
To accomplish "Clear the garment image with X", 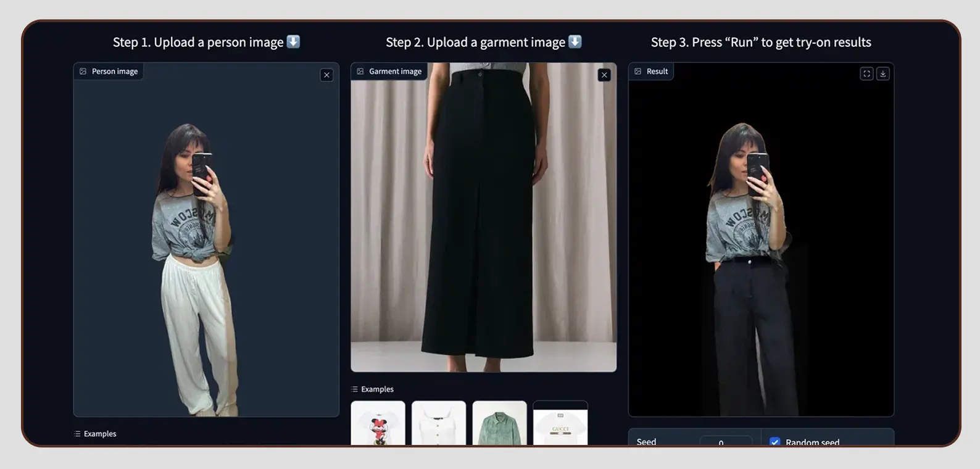I will click(x=604, y=75).
